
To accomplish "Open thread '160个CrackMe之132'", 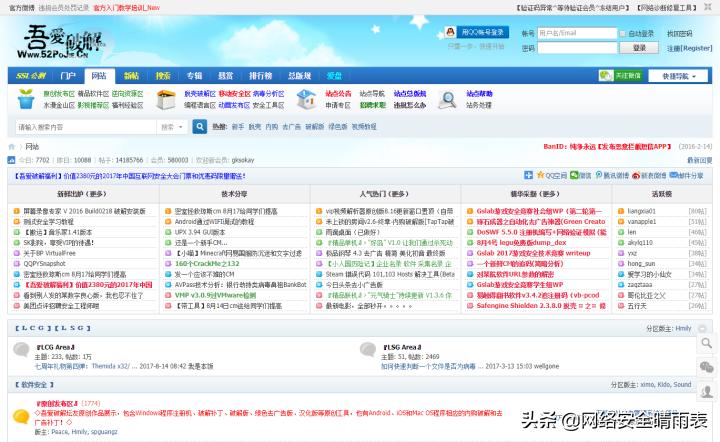I will tap(207, 264).
